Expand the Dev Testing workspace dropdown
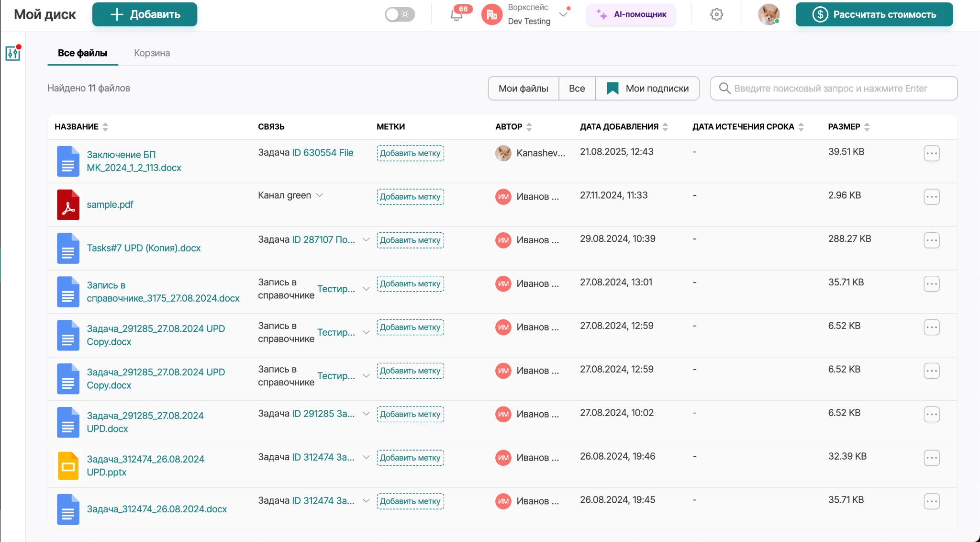The height and width of the screenshot is (542, 980). coord(563,14)
